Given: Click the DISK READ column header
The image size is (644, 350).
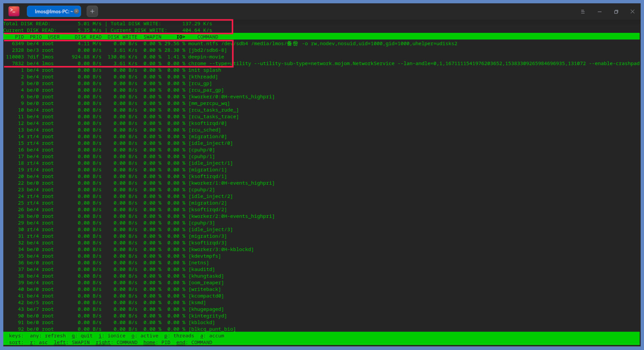Looking at the screenshot, I should 88,37.
